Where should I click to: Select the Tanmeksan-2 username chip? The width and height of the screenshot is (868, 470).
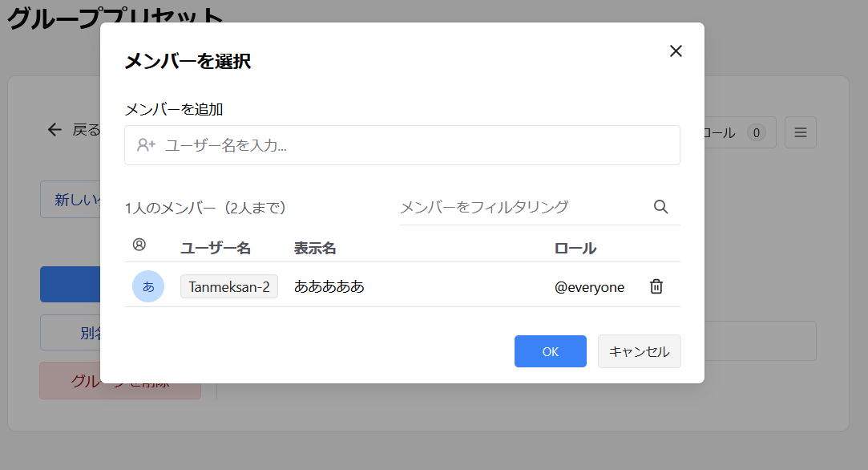tap(229, 286)
